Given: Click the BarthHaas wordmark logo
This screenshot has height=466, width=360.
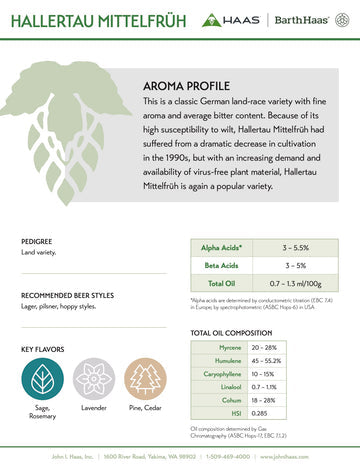Looking at the screenshot, I should tap(301, 20).
